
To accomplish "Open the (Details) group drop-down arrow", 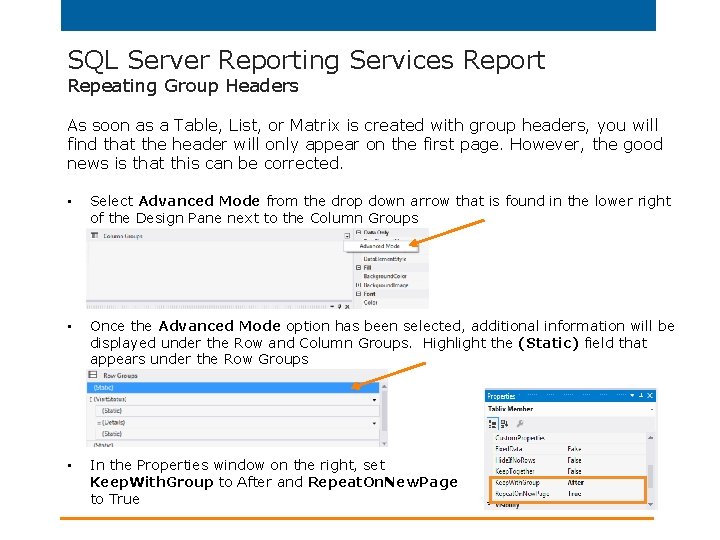I will click(x=374, y=423).
